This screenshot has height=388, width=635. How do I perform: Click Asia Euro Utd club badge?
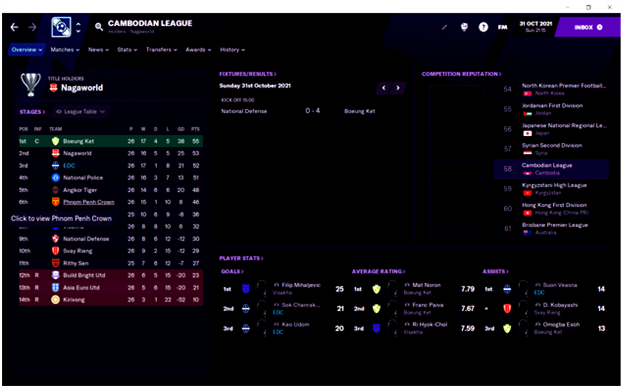[x=55, y=288]
